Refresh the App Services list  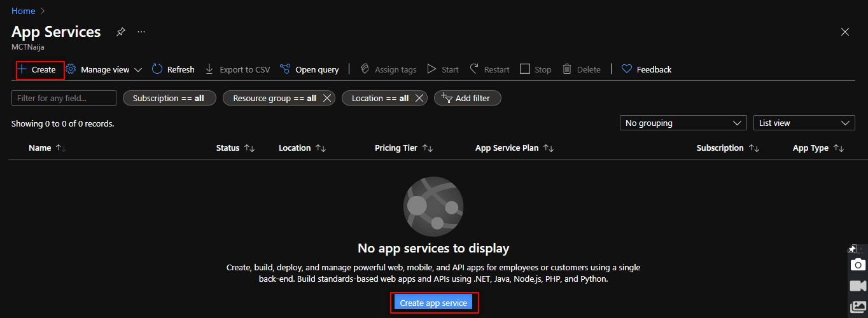[173, 69]
